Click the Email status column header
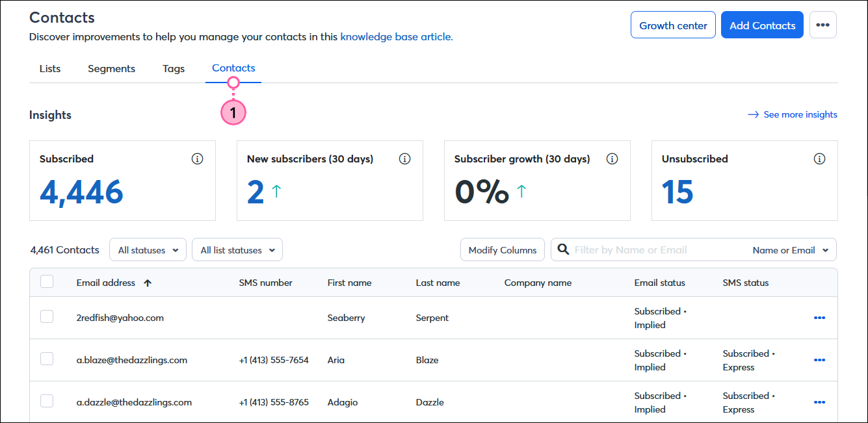 [x=660, y=283]
